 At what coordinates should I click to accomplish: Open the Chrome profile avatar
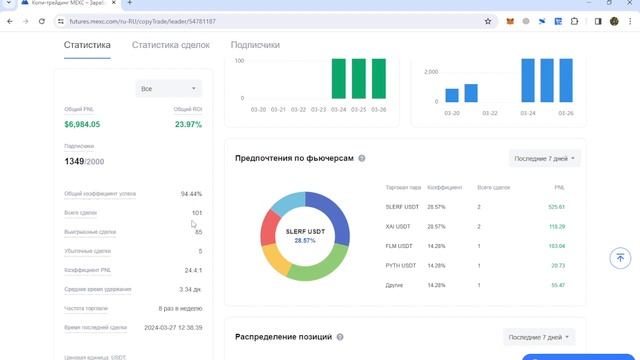point(614,21)
